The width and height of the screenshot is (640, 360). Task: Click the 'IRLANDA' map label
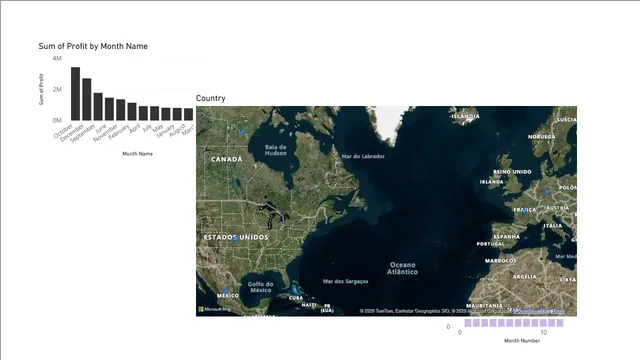[492, 182]
